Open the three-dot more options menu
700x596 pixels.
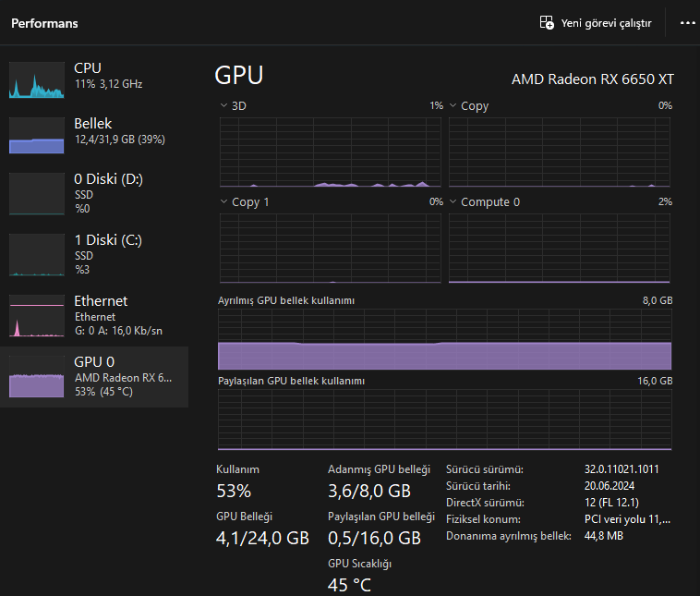(x=688, y=23)
